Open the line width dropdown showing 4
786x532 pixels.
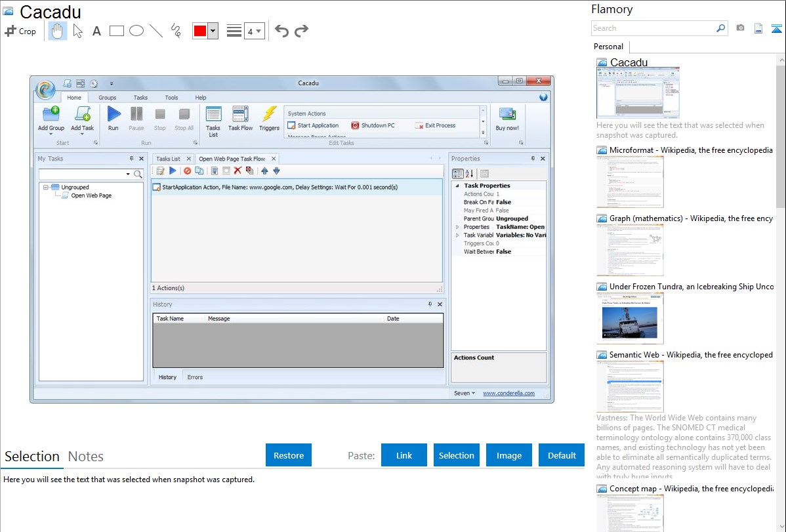pyautogui.click(x=254, y=31)
